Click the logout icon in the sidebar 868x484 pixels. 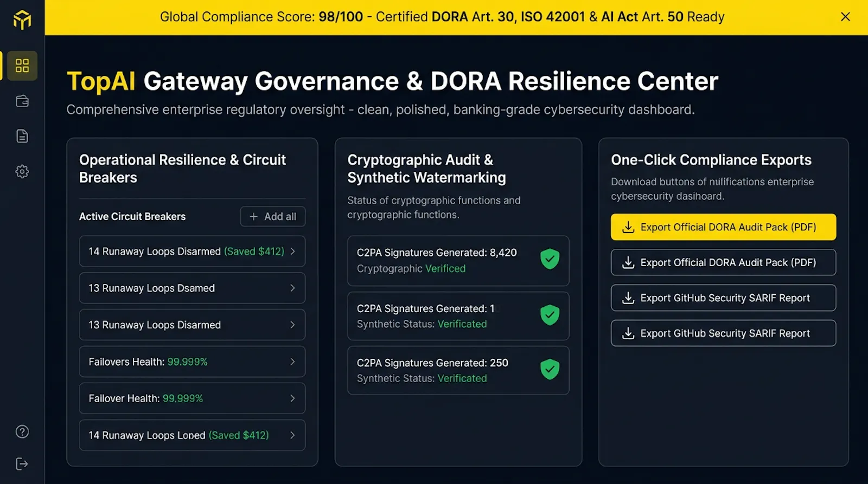(22, 464)
